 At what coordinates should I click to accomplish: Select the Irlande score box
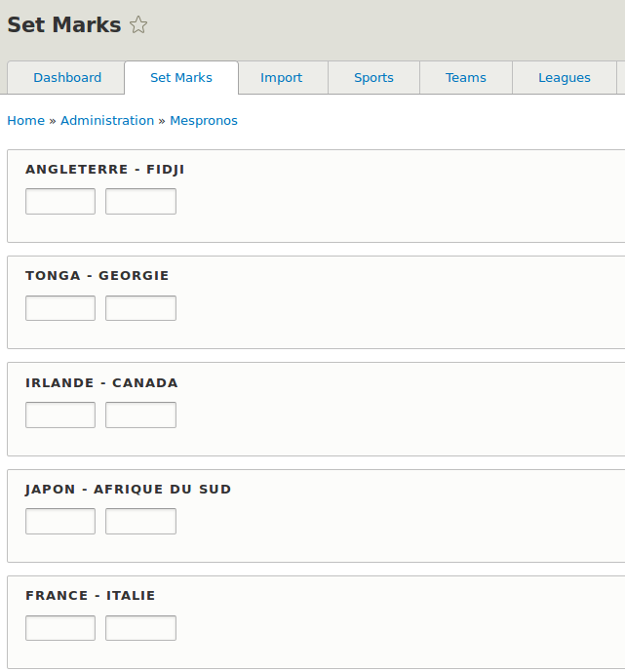(x=60, y=415)
